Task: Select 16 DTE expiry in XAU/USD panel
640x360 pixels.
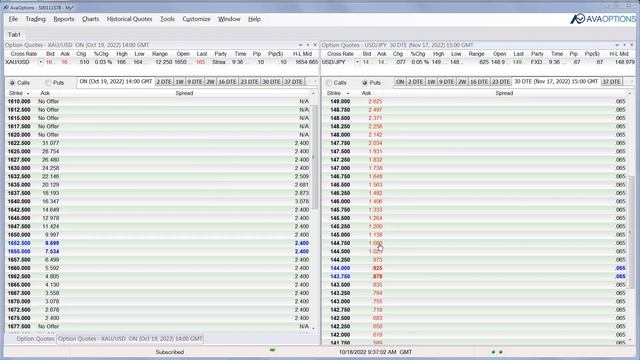Action: pos(227,82)
